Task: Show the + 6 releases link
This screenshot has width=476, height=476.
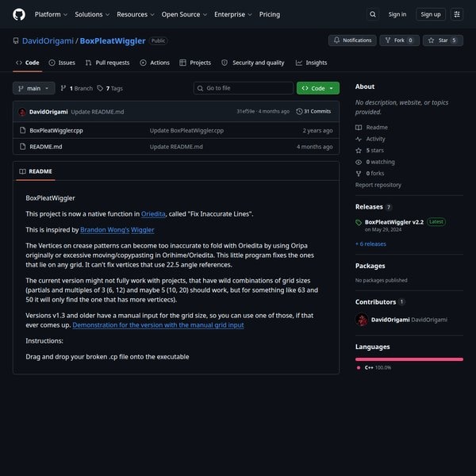Action: (371, 244)
